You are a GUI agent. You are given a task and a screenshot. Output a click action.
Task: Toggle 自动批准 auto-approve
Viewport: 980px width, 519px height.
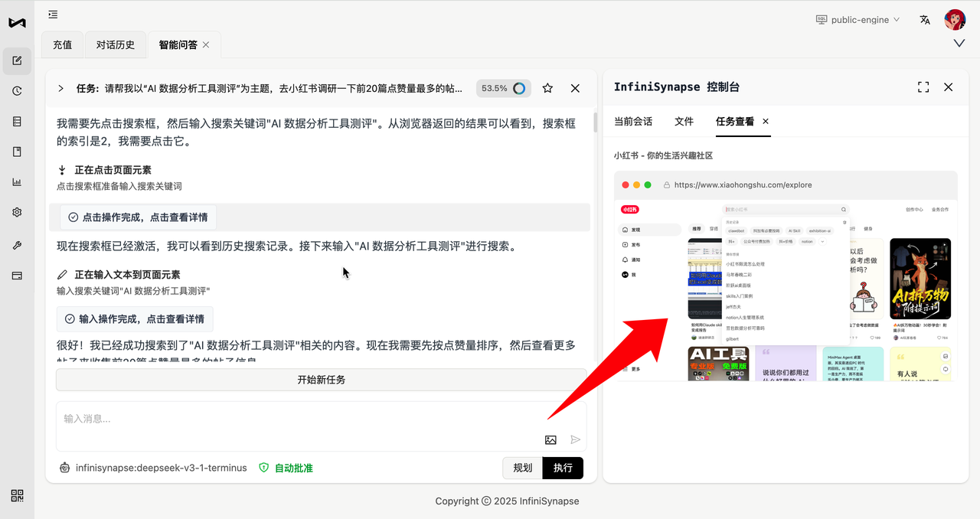point(286,468)
